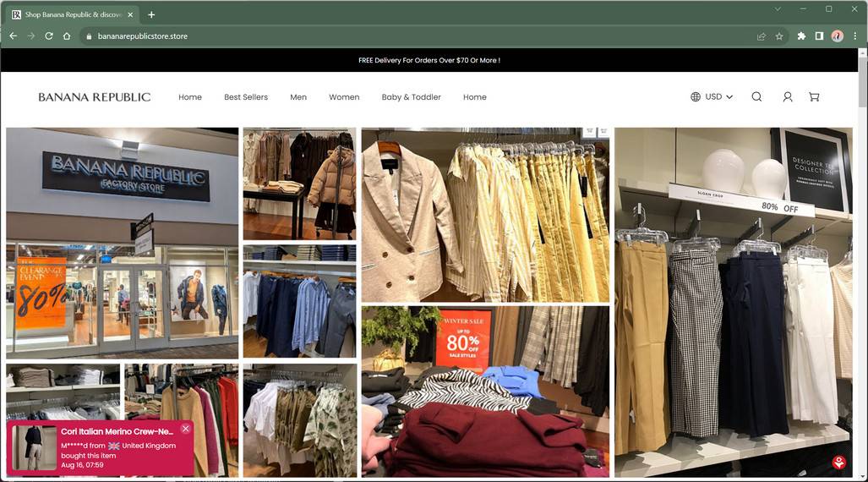The height and width of the screenshot is (482, 868).
Task: Open the leaf-print shorts photo
Action: coord(299,420)
